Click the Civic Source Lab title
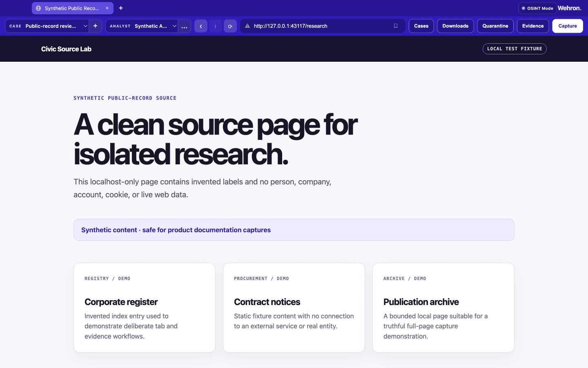Viewport: 588px width, 368px height. (66, 49)
